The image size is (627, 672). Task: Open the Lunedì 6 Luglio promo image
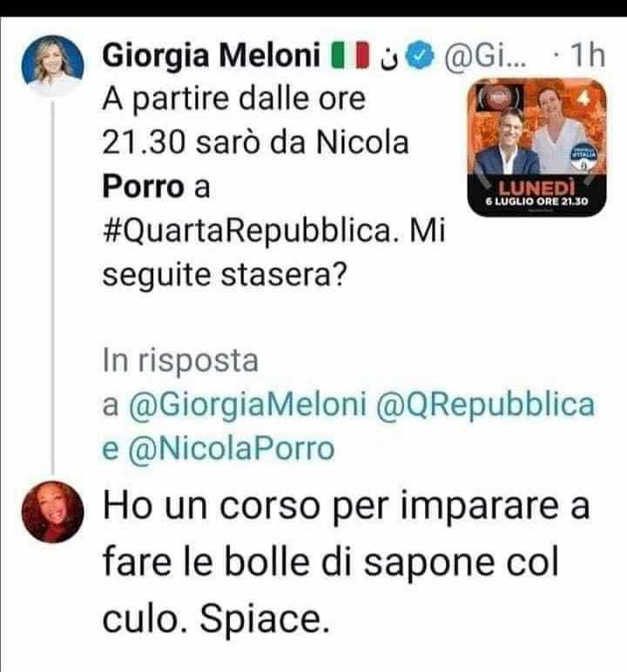tap(536, 147)
